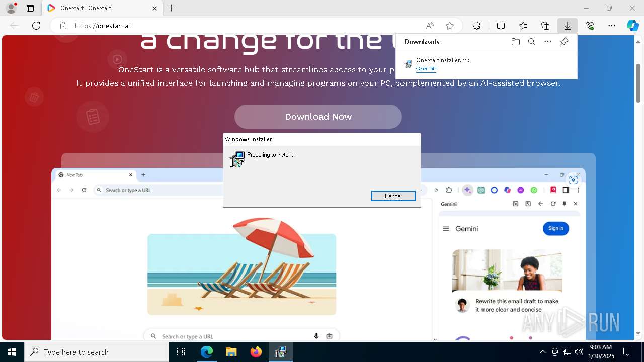Open Task View on taskbar
644x362 pixels.
tap(181, 352)
